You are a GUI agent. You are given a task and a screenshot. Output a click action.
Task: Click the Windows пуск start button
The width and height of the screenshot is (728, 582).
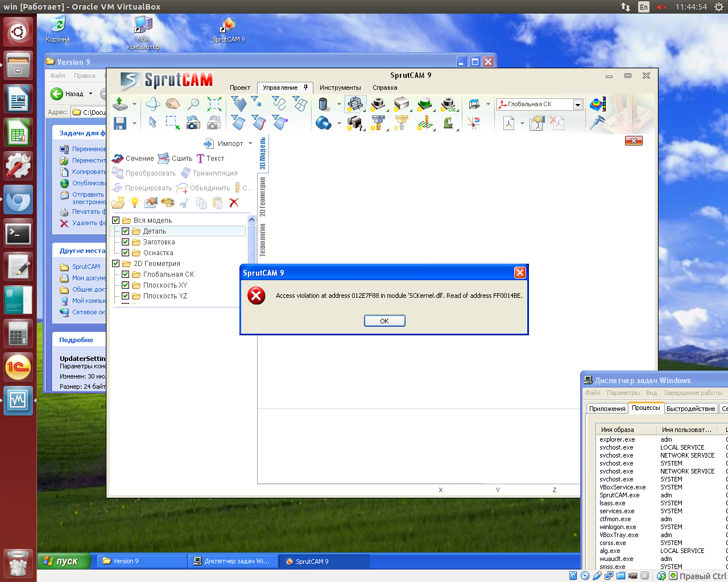[64, 562]
